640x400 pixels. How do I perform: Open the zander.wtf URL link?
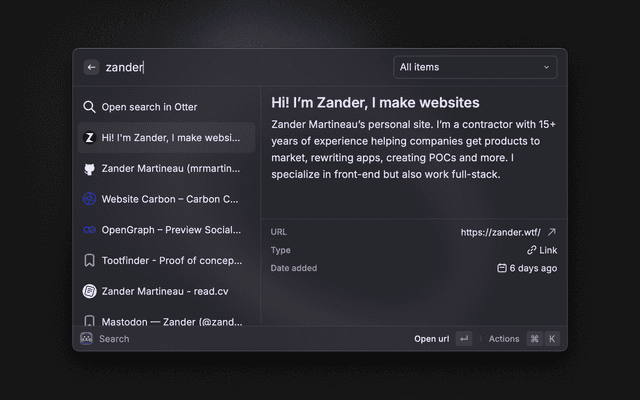pos(500,232)
